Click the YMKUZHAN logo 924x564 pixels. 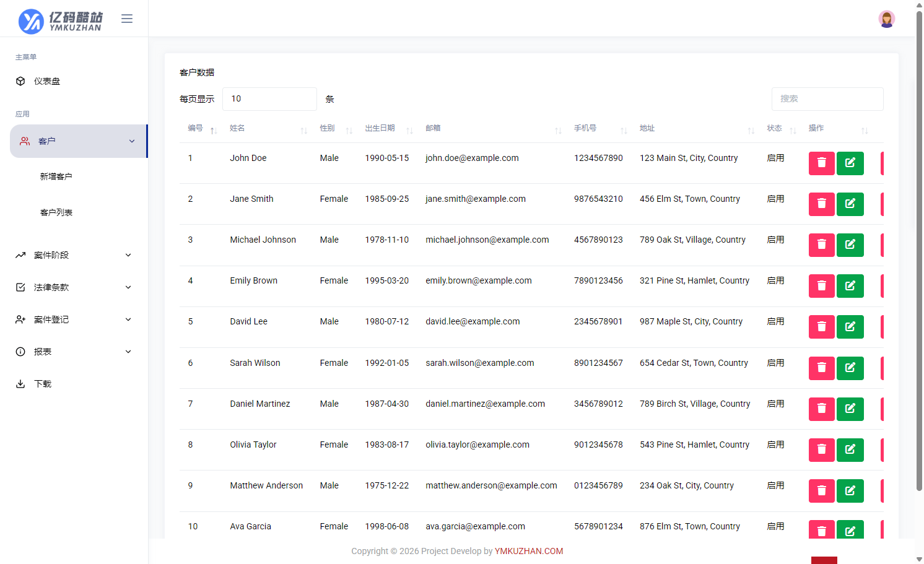coord(61,21)
